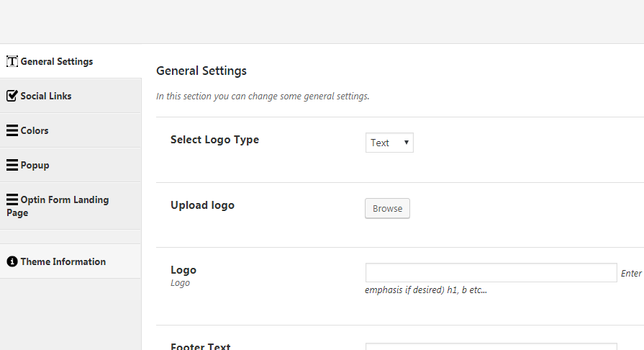This screenshot has height=350, width=644.
Task: Click the Social Links checkmark icon
Action: (x=12, y=96)
